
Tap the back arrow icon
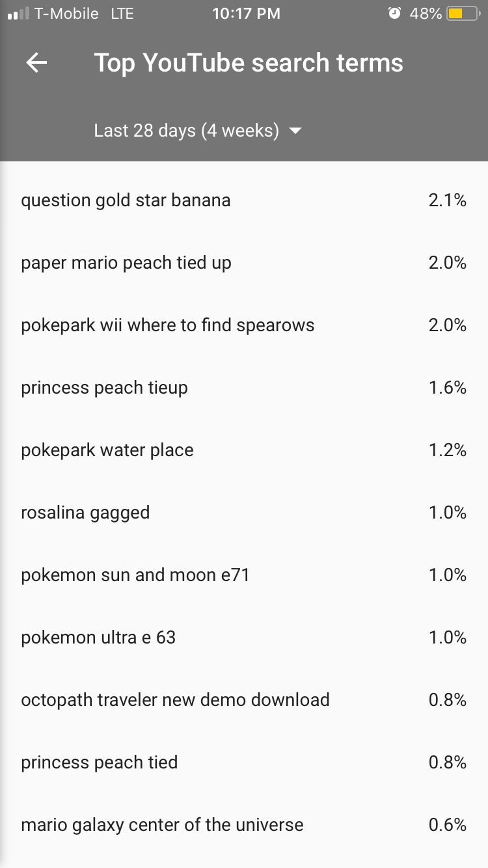tap(36, 63)
